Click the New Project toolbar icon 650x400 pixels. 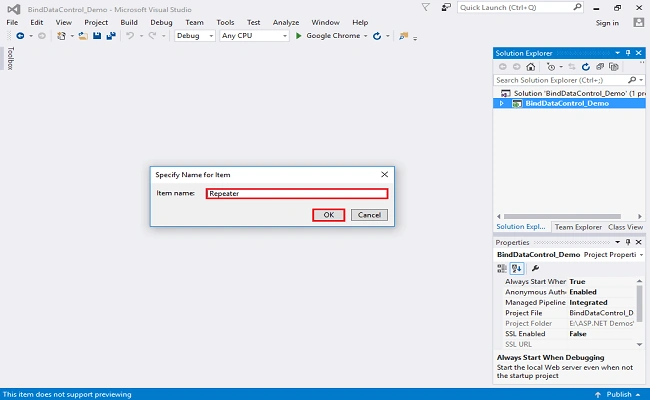pyautogui.click(x=61, y=36)
